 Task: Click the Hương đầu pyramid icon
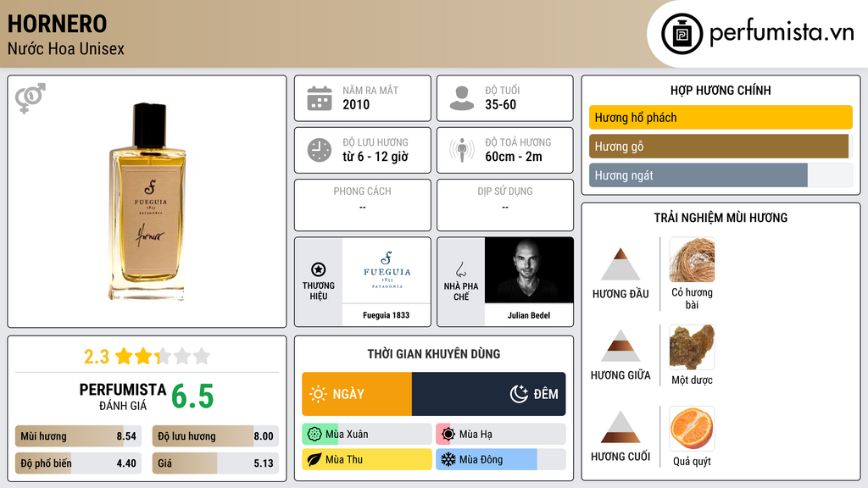pyautogui.click(x=620, y=264)
